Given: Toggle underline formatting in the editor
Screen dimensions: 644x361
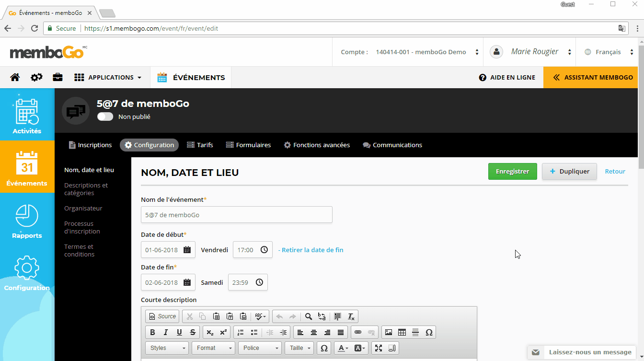Looking at the screenshot, I should point(179,332).
